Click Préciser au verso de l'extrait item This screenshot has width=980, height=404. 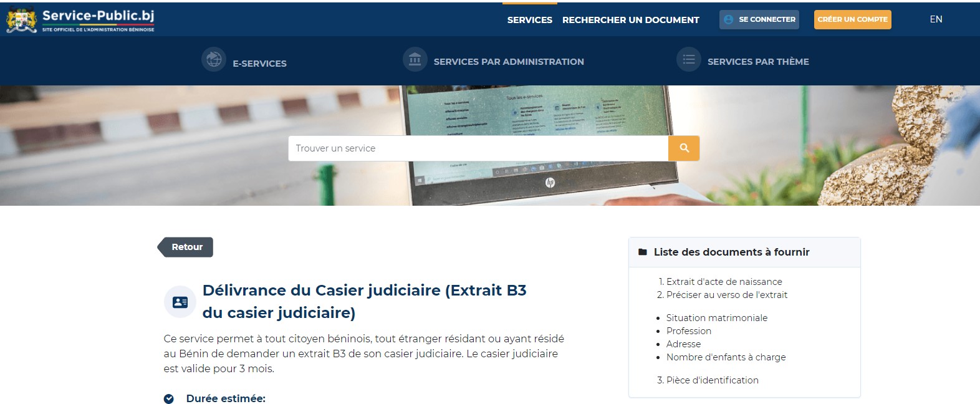(x=727, y=295)
